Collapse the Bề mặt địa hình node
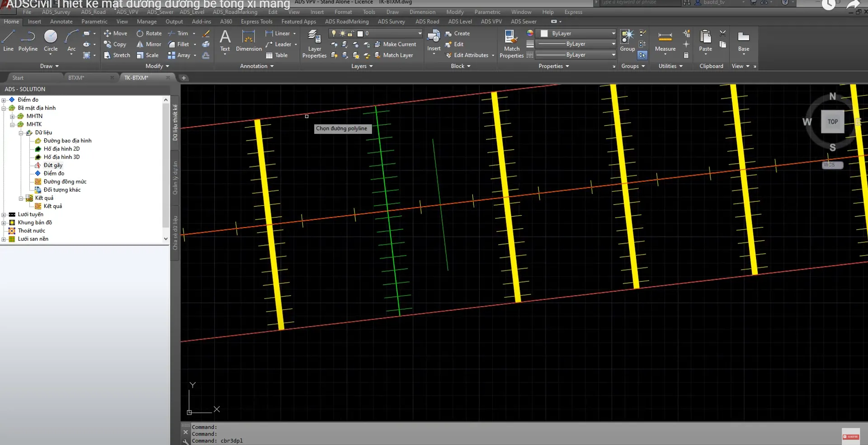The height and width of the screenshot is (445, 868). point(4,108)
